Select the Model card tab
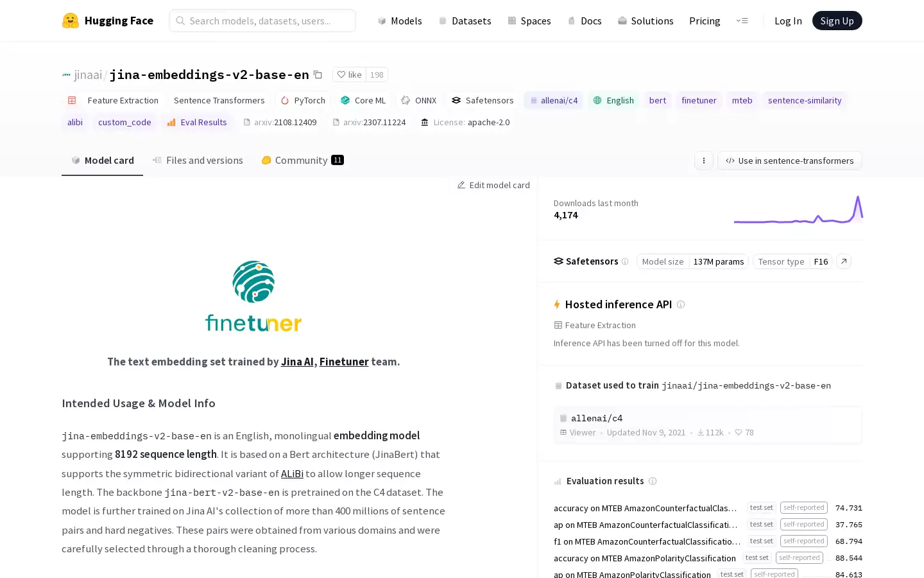 point(103,161)
